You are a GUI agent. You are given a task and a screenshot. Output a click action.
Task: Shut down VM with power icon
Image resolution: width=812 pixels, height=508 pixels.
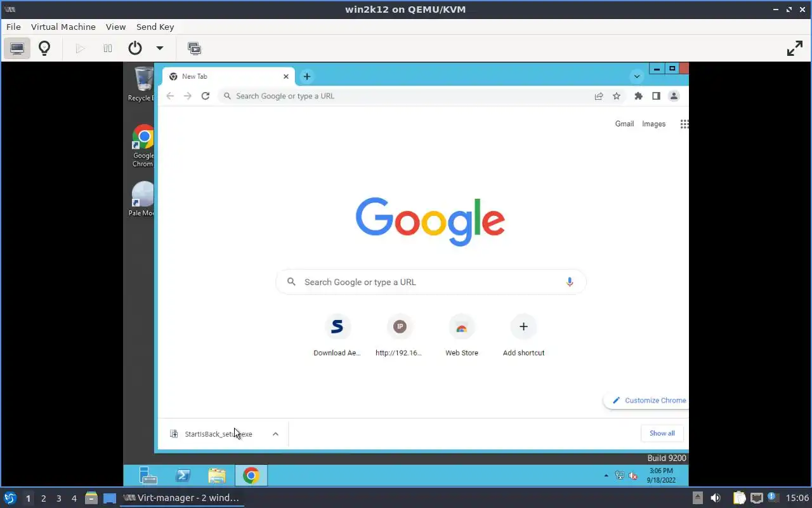click(135, 48)
